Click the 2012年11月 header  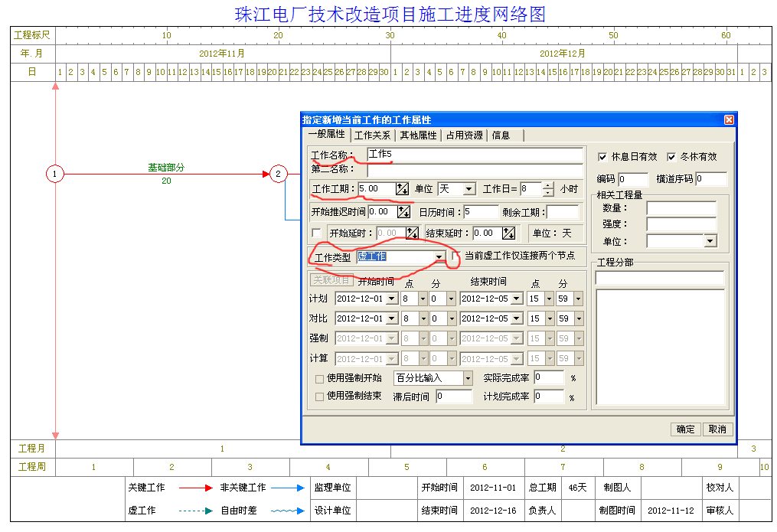tap(222, 54)
